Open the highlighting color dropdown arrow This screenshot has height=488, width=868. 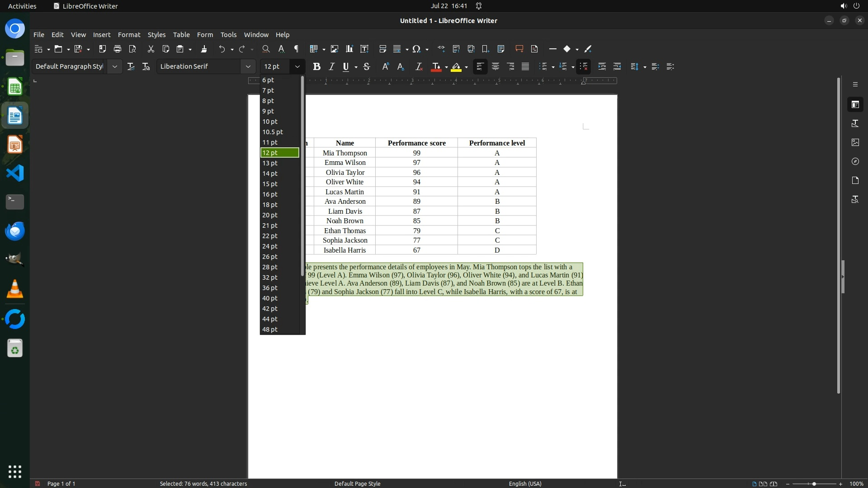(x=466, y=67)
